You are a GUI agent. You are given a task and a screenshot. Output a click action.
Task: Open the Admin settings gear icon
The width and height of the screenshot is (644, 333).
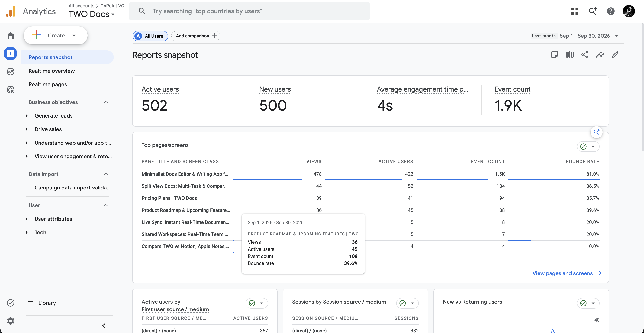(11, 321)
